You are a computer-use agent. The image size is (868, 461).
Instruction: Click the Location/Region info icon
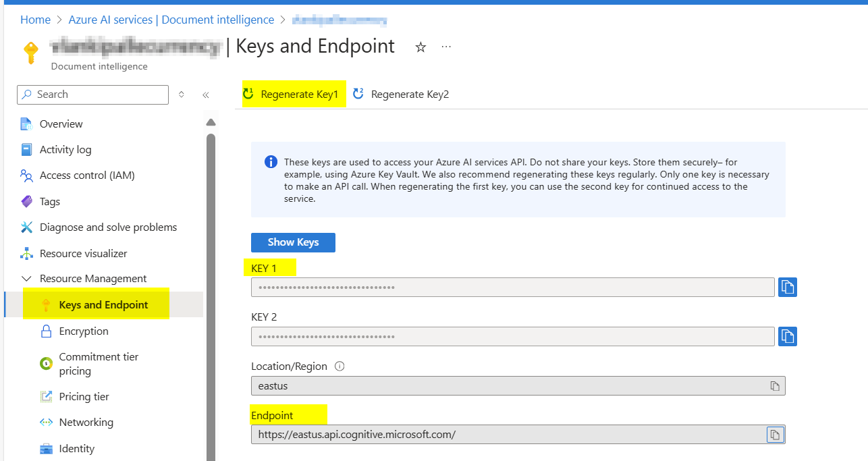click(340, 367)
